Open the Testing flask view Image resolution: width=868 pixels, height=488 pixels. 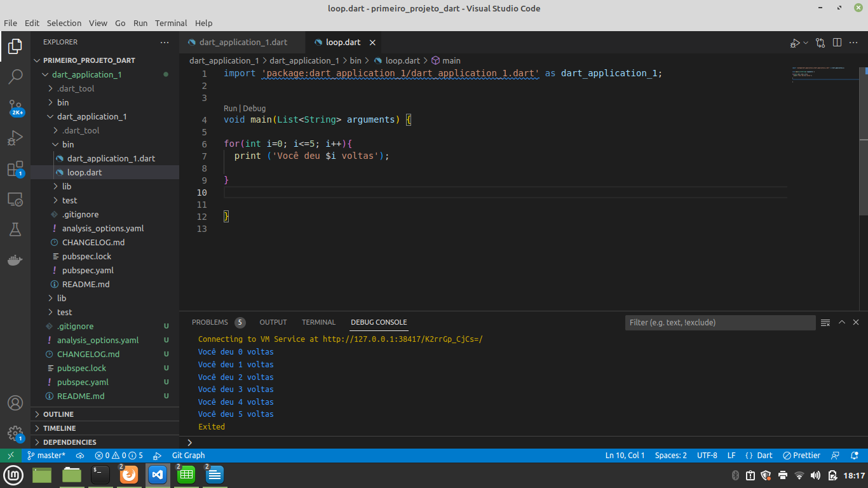pos(15,229)
